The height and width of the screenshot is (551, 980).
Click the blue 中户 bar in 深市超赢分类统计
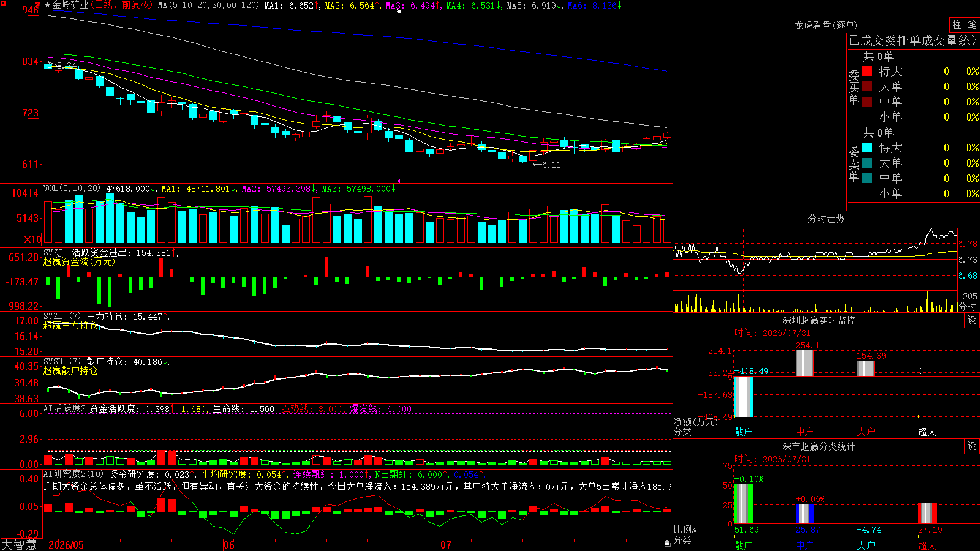[805, 514]
